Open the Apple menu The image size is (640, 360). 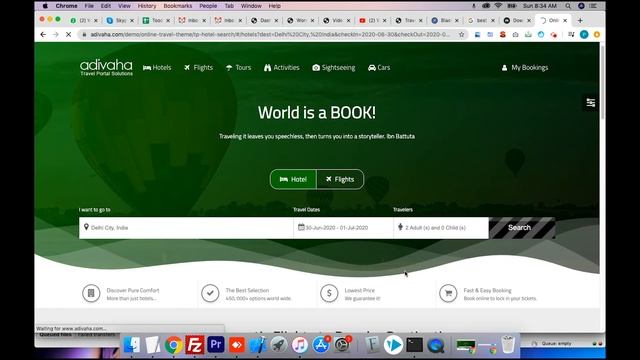[45, 6]
